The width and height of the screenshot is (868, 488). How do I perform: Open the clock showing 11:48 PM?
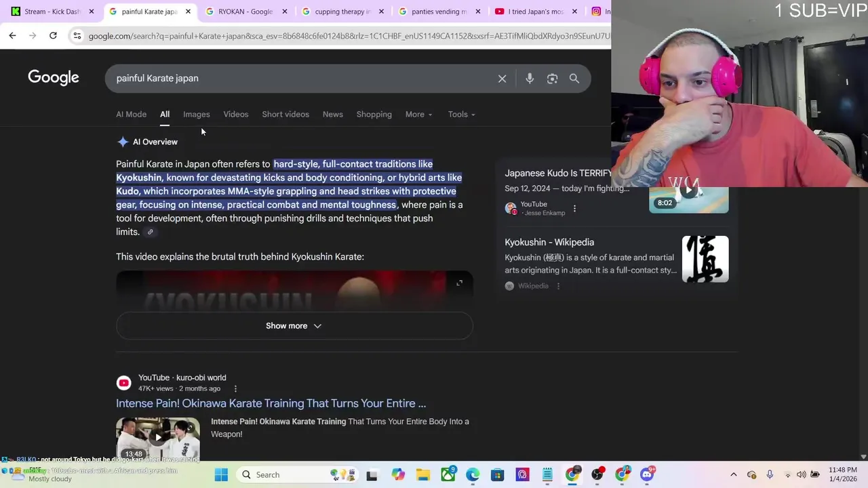point(844,474)
